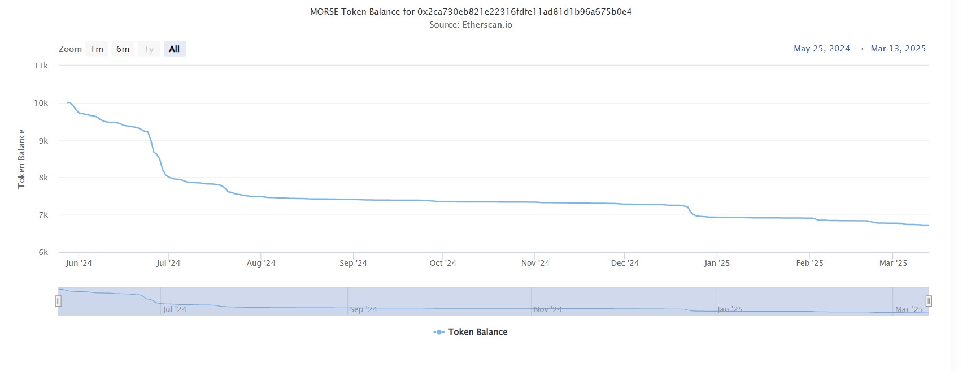Click the Dec '24 x-axis label

[625, 263]
